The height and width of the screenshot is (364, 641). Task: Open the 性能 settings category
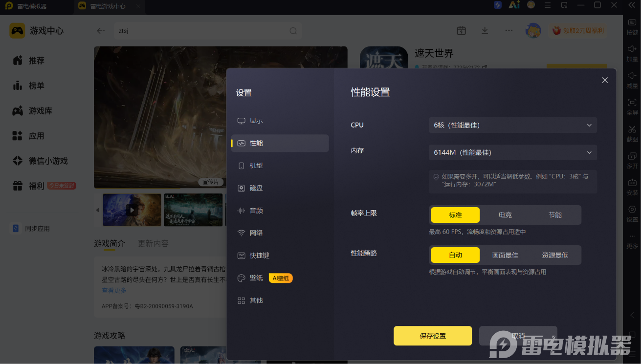point(280,143)
